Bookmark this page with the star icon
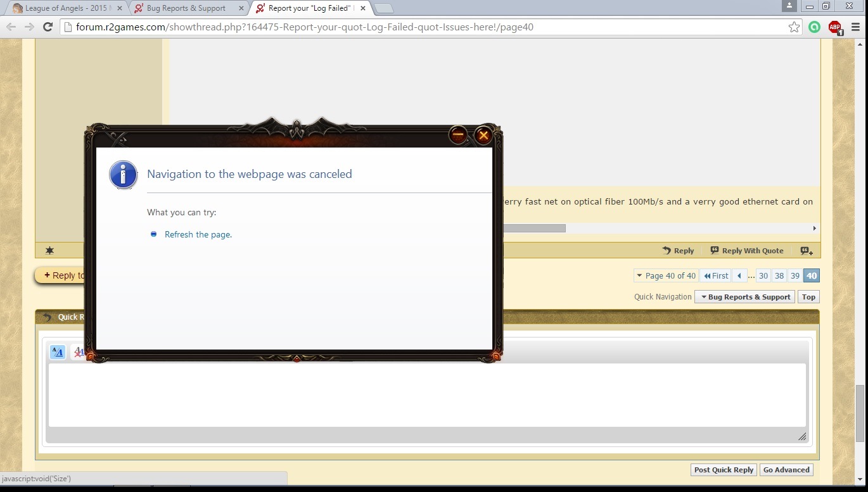 (794, 27)
